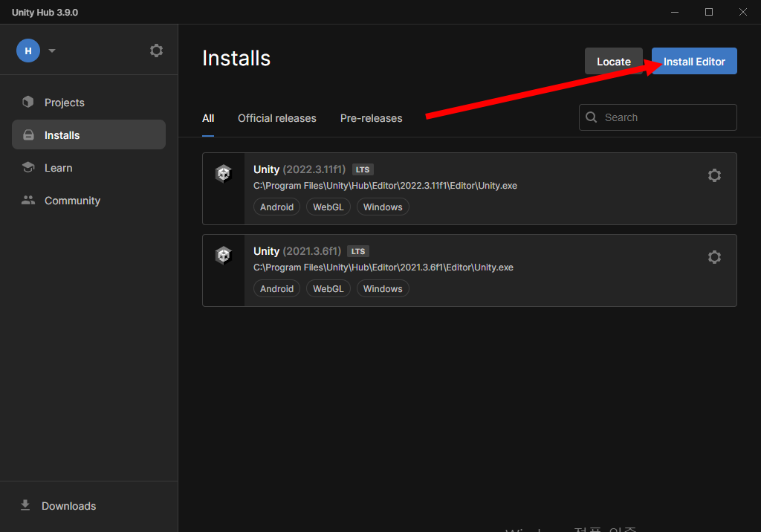Screen dimensions: 761x532
Task: Click the Installs drive icon
Action: tap(29, 135)
